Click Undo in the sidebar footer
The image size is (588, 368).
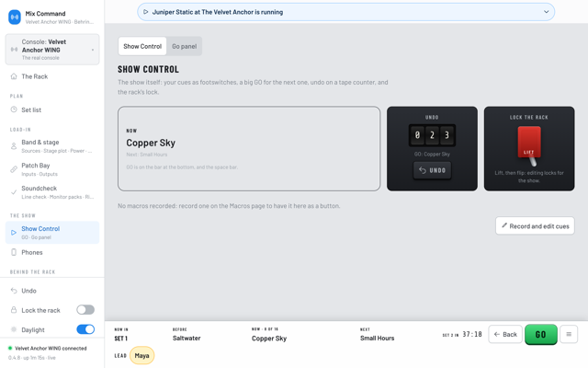coord(52,291)
